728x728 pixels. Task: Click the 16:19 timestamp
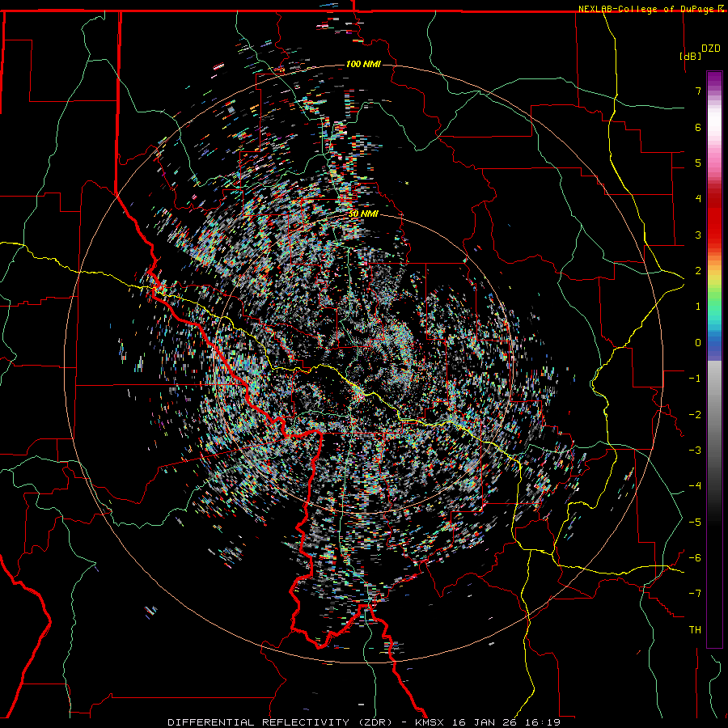[543, 722]
